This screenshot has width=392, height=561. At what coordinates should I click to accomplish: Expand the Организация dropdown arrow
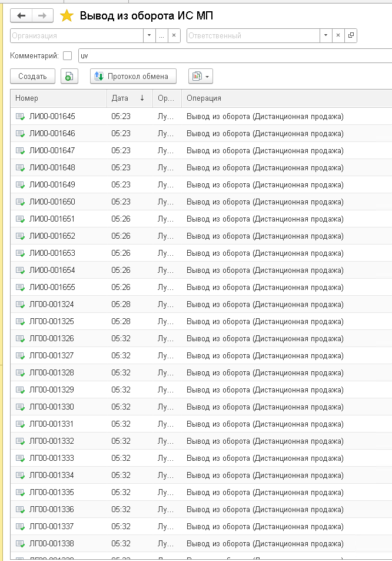point(149,35)
